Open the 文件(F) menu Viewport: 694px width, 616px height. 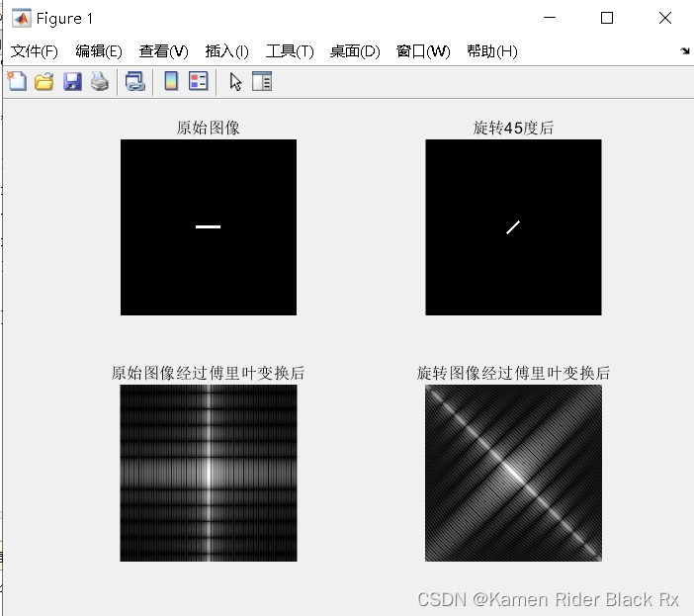[x=34, y=51]
